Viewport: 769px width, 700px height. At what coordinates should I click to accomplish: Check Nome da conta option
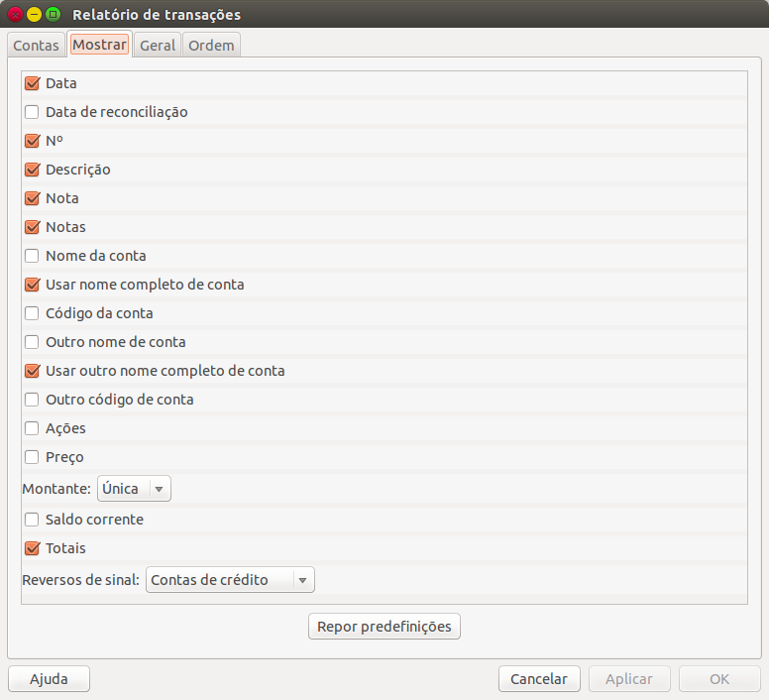tap(32, 257)
